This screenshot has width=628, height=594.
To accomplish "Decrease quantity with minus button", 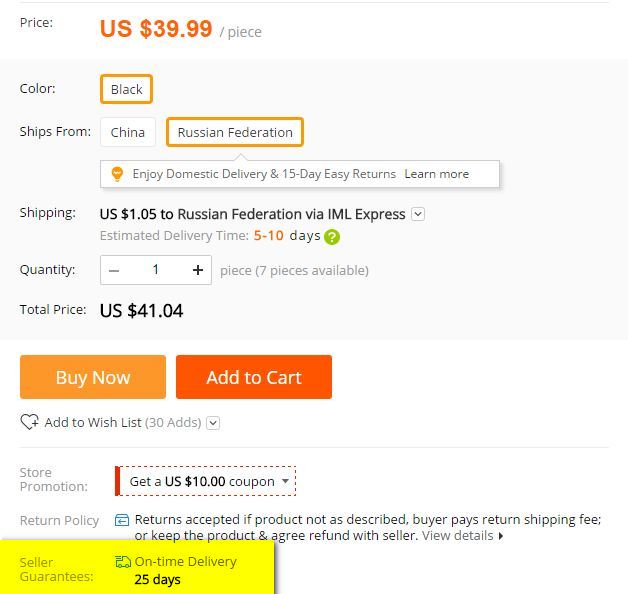I will (x=114, y=270).
